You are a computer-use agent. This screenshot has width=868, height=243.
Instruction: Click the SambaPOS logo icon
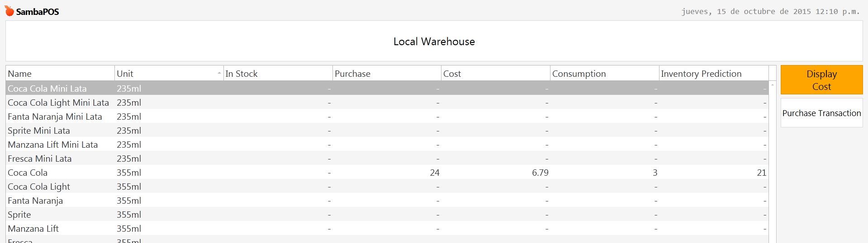click(9, 11)
